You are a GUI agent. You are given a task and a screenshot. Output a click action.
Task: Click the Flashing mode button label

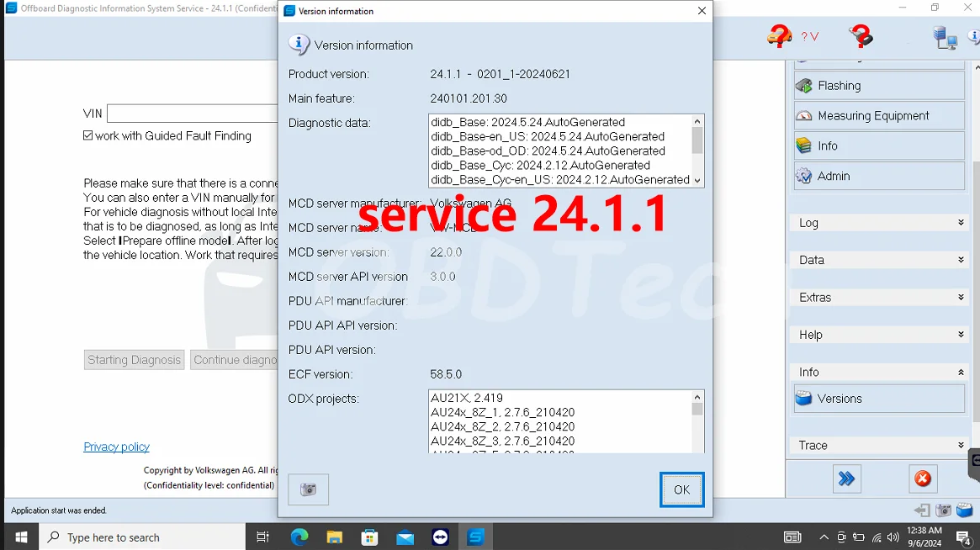[x=839, y=86]
